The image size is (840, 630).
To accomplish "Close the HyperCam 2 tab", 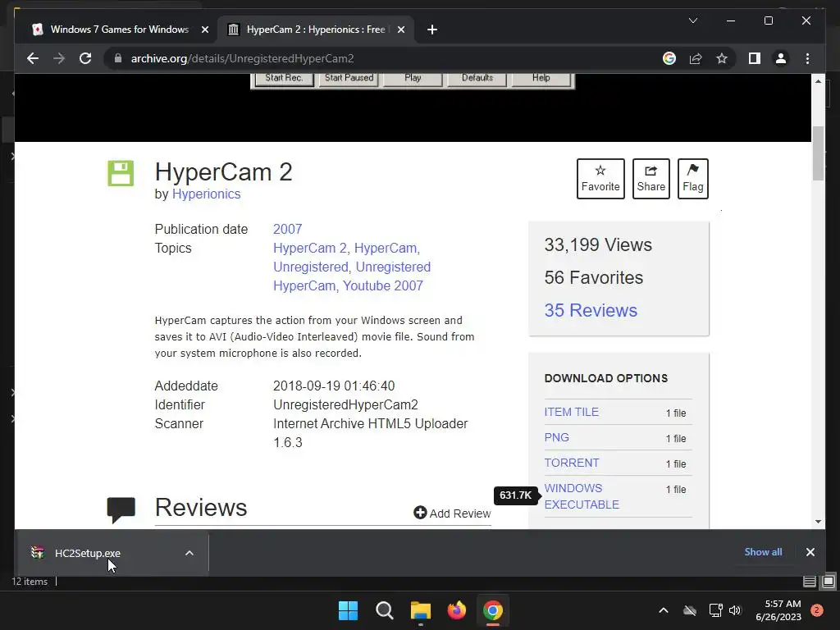I will pos(400,30).
